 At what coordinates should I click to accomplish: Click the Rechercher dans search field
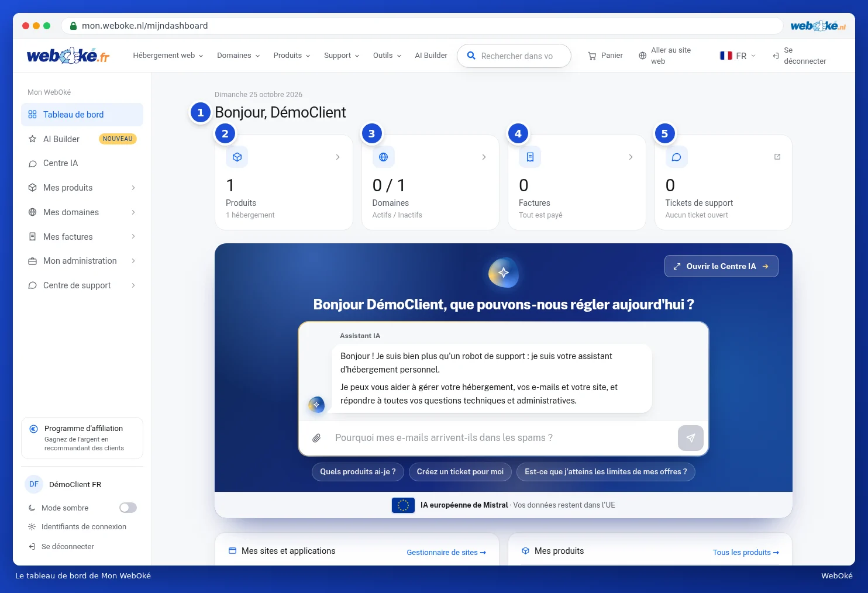514,56
